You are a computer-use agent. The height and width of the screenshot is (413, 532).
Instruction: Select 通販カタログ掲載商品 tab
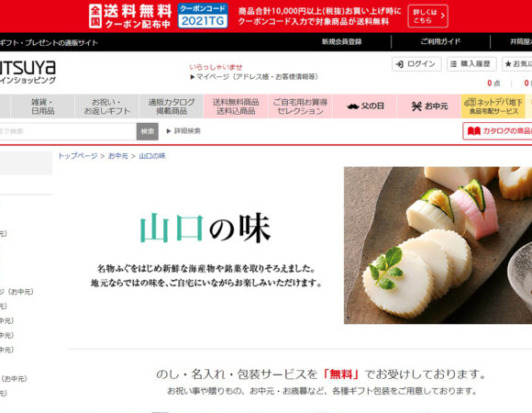(172, 106)
